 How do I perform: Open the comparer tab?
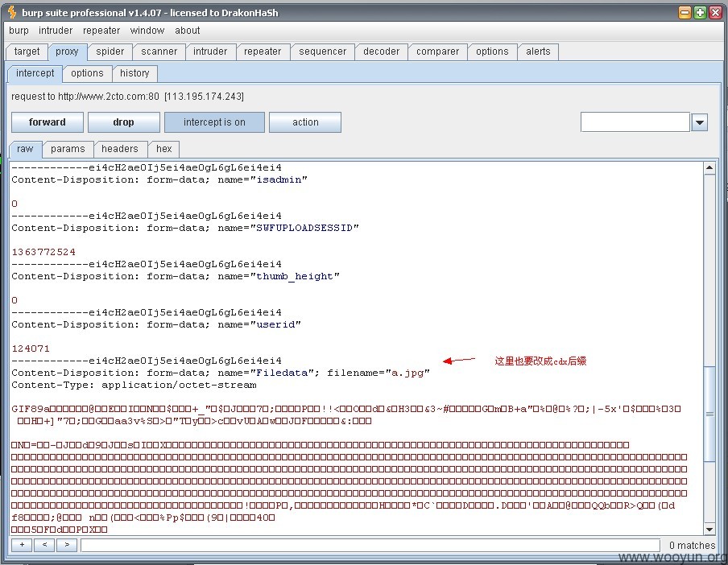click(x=437, y=52)
